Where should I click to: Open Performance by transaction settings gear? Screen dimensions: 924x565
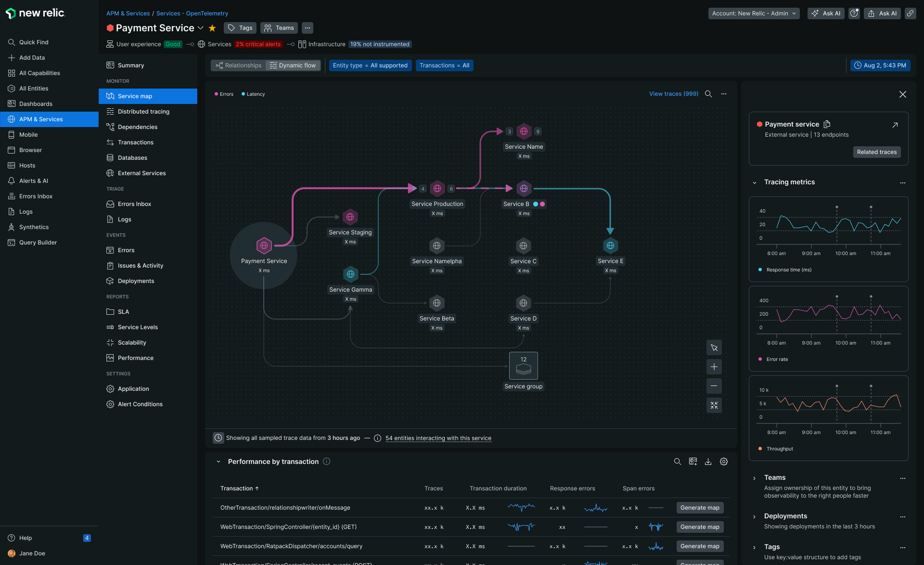tap(724, 462)
